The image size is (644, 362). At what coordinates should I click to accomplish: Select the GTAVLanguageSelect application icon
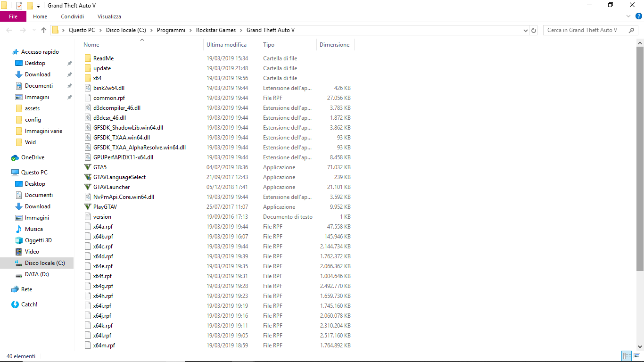pyautogui.click(x=88, y=177)
